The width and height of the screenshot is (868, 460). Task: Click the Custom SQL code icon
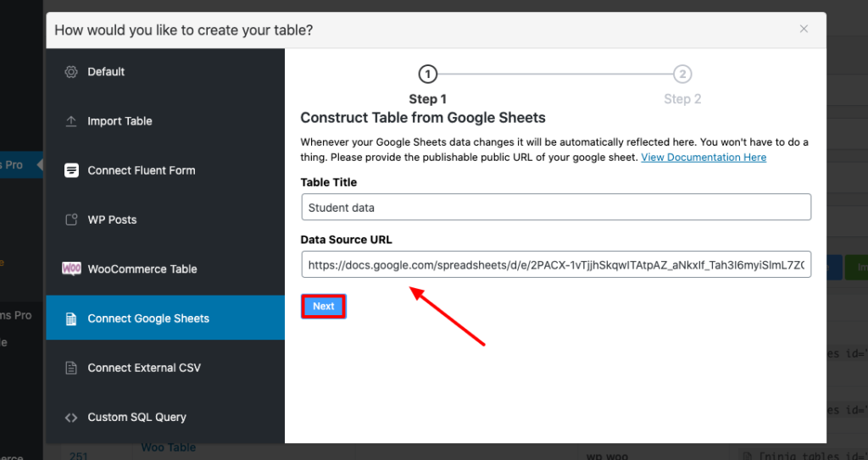(x=71, y=418)
